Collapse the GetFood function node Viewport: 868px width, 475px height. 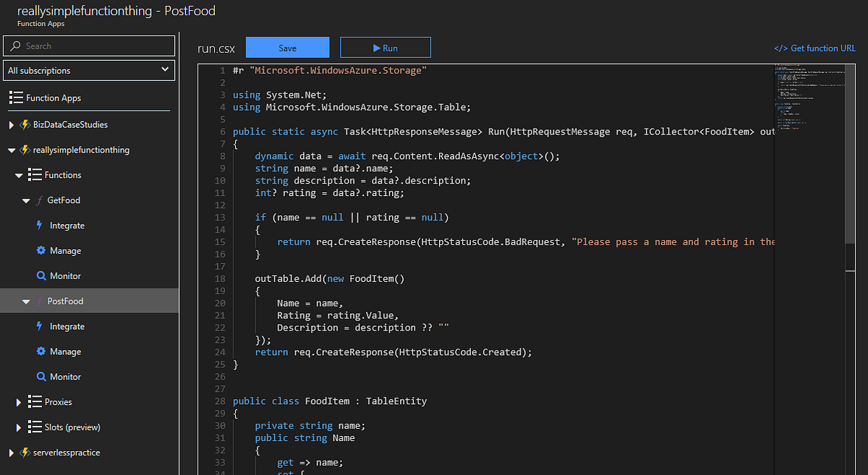point(26,200)
